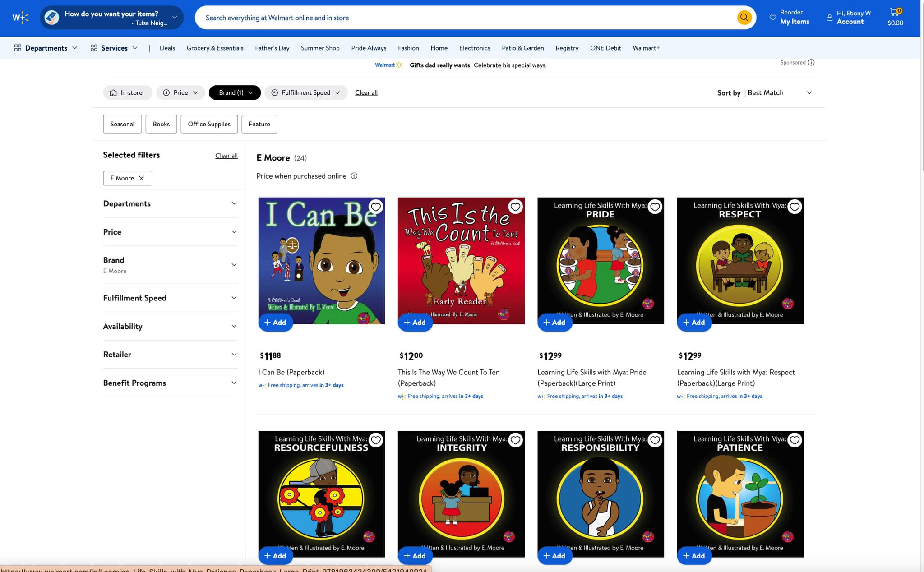Open the Price filter dropdown chip

pos(180,92)
